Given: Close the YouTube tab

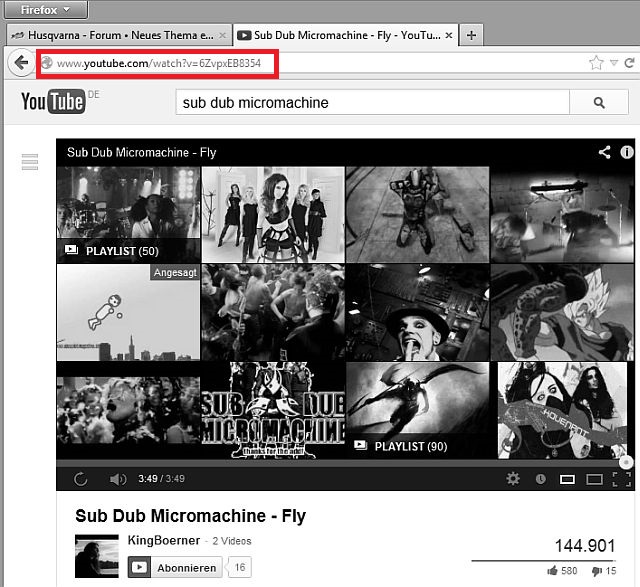Looking at the screenshot, I should click(449, 36).
